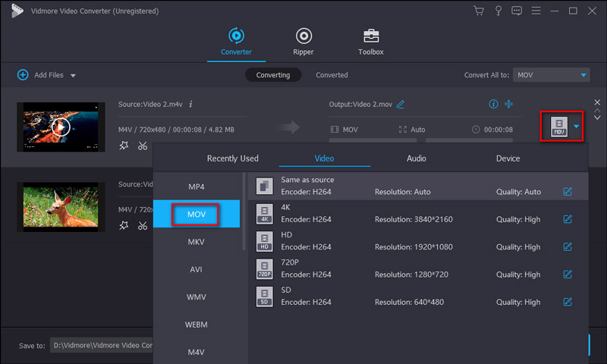Play the first video thumbnail preview

click(61, 127)
